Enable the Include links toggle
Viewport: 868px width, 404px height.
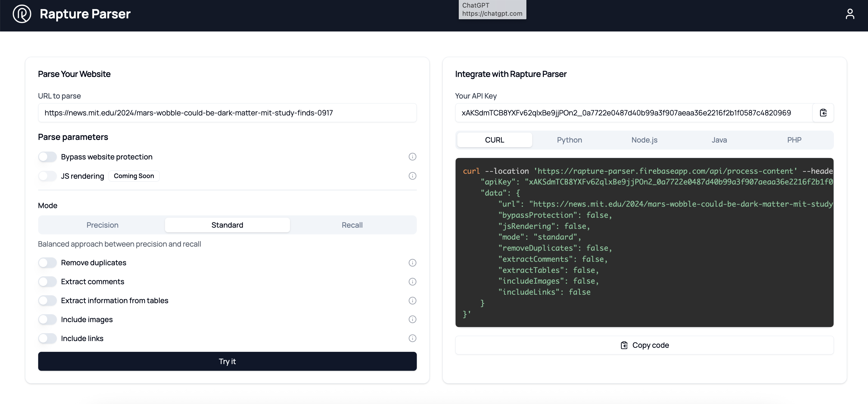pos(47,338)
